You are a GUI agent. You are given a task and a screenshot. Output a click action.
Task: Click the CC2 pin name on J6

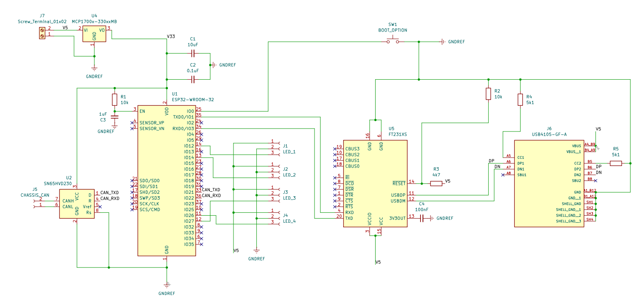(x=578, y=163)
